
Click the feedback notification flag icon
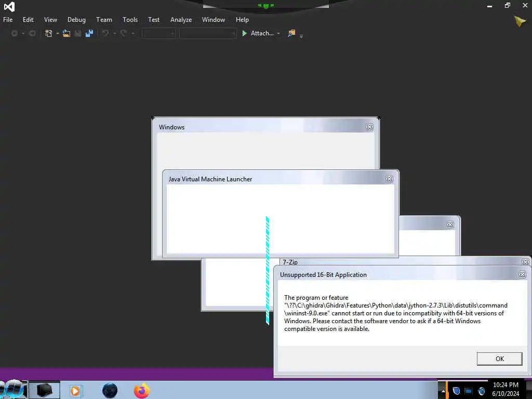(x=520, y=21)
